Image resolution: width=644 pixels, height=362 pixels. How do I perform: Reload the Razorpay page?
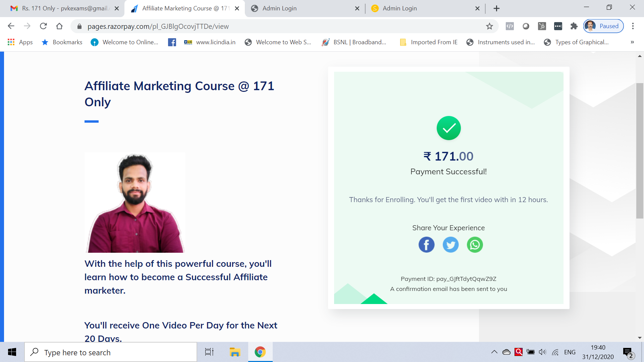(x=43, y=26)
